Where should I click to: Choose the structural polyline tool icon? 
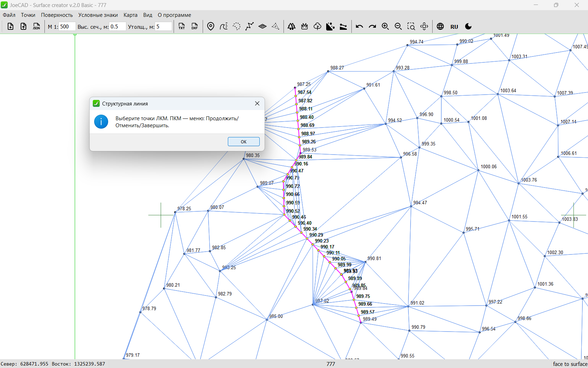(250, 27)
